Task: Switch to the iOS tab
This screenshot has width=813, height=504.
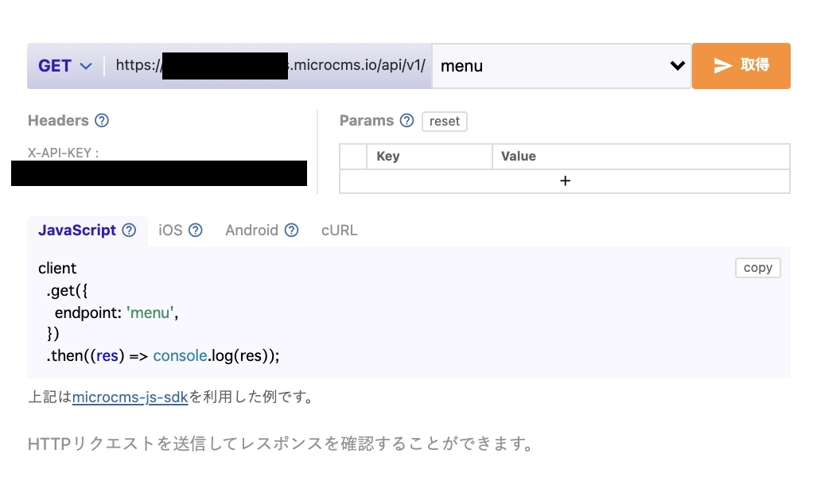Action: click(171, 230)
